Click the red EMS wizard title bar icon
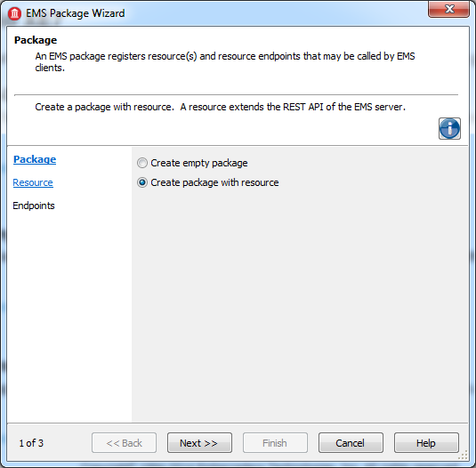This screenshot has height=468, width=476. coord(14,13)
